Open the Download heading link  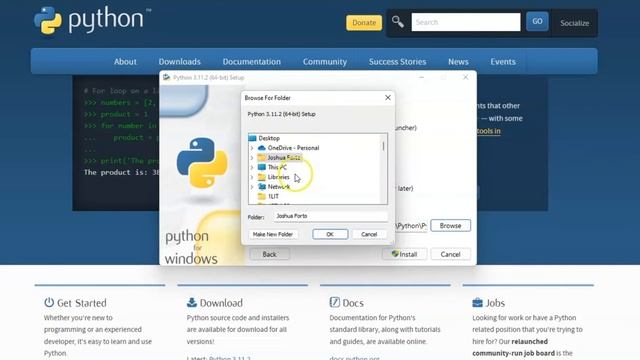pos(221,303)
